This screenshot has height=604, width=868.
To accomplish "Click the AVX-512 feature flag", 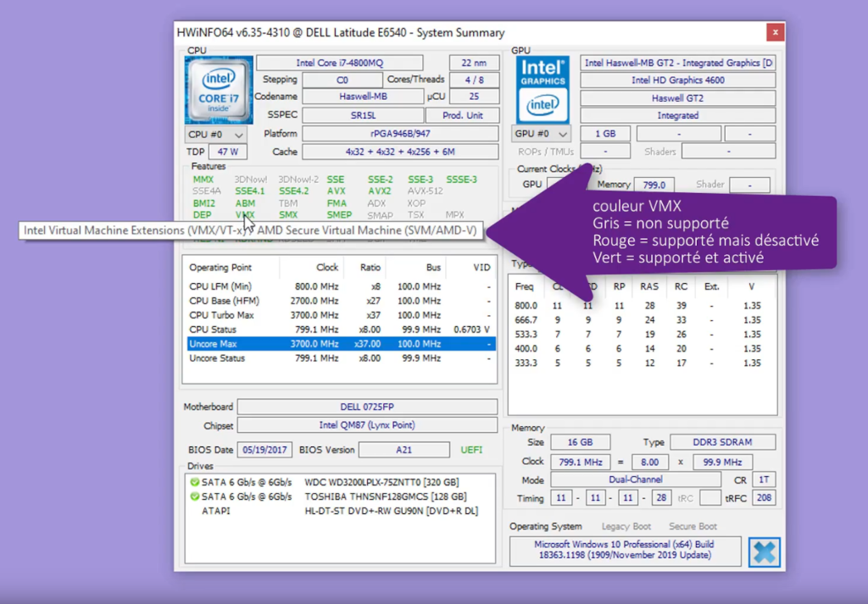I will (x=425, y=191).
